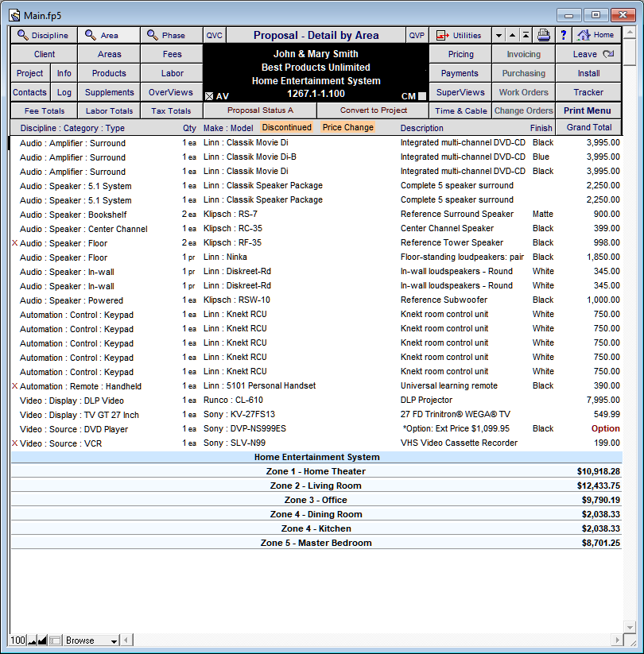Click the Grand Total column header
644x654 pixels.
(589, 127)
